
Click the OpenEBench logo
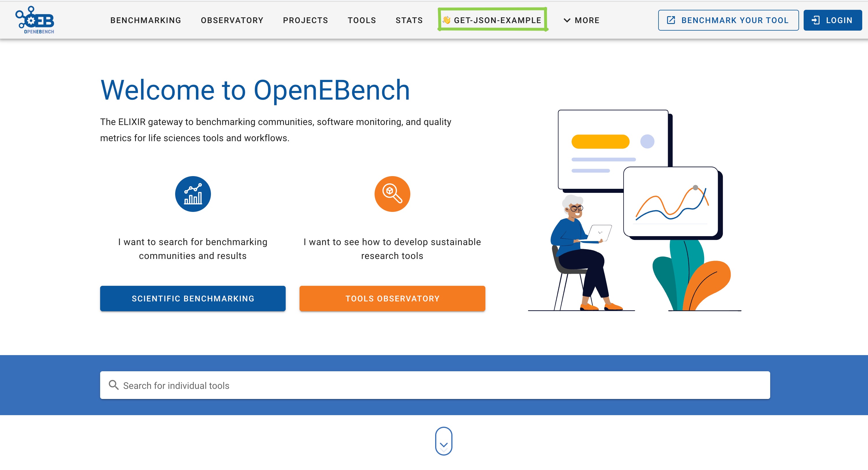tap(35, 20)
